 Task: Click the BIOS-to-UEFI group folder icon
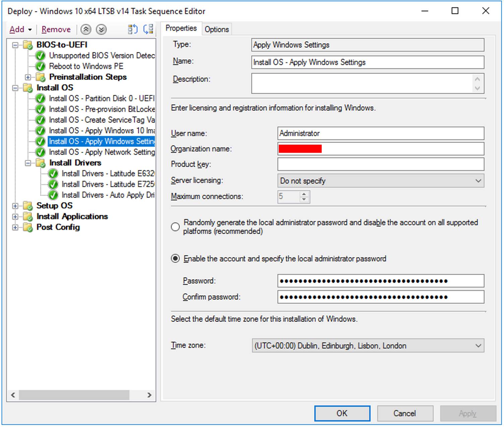point(27,45)
